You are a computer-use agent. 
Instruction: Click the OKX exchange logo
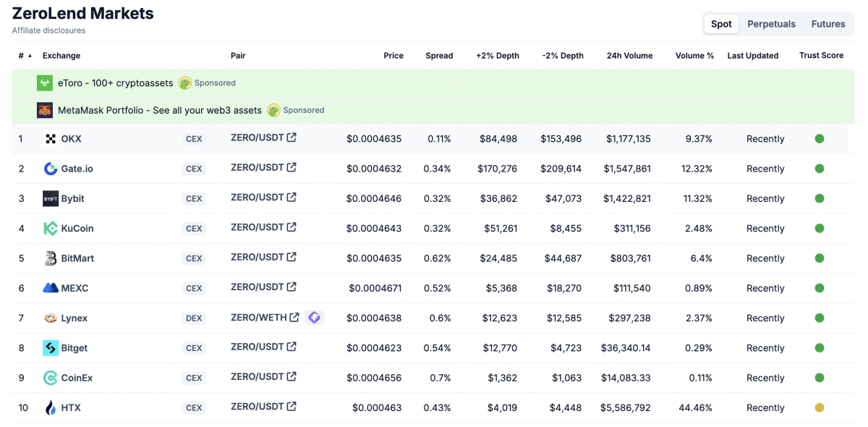tap(51, 138)
